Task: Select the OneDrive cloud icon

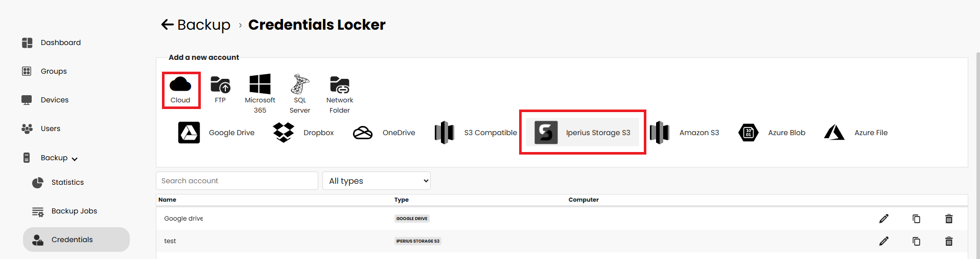Action: (363, 133)
